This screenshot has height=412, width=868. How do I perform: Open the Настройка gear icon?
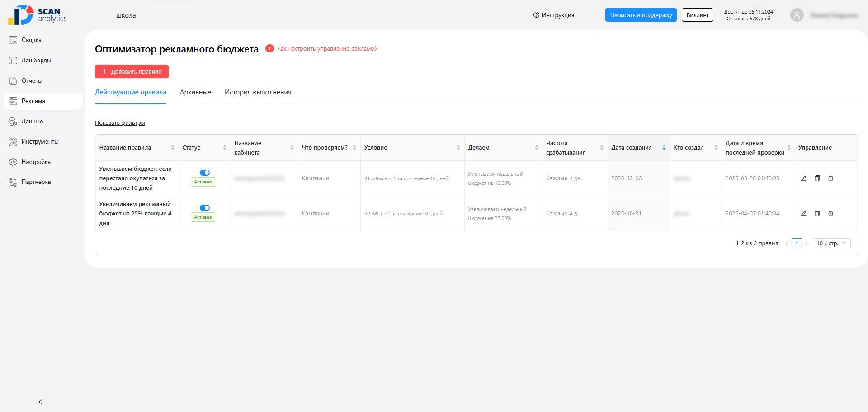(x=13, y=162)
